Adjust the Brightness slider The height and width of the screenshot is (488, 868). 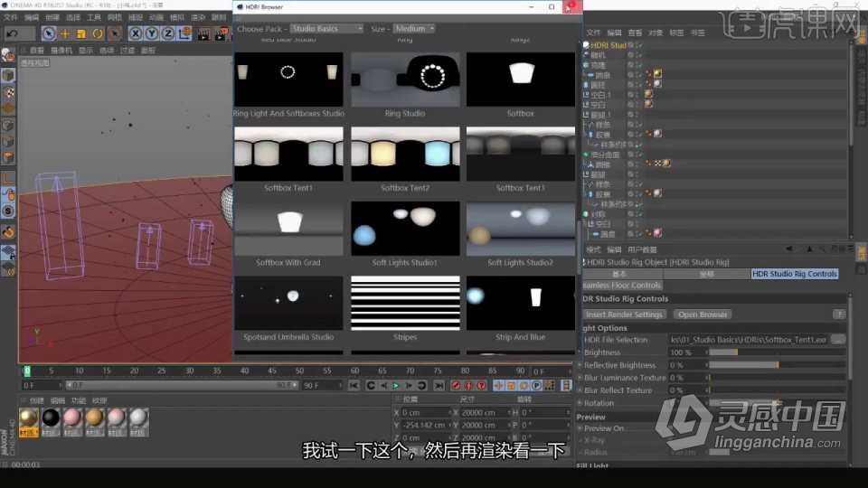(x=778, y=352)
